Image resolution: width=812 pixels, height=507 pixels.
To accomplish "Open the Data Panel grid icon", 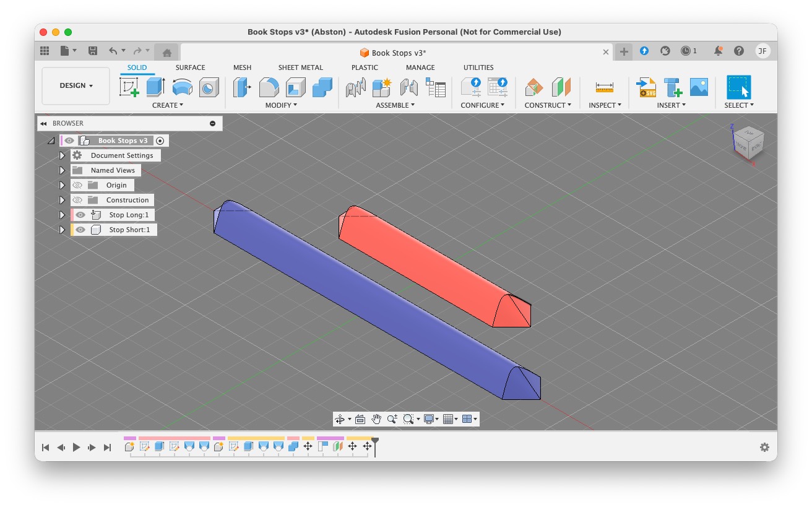I will point(45,51).
